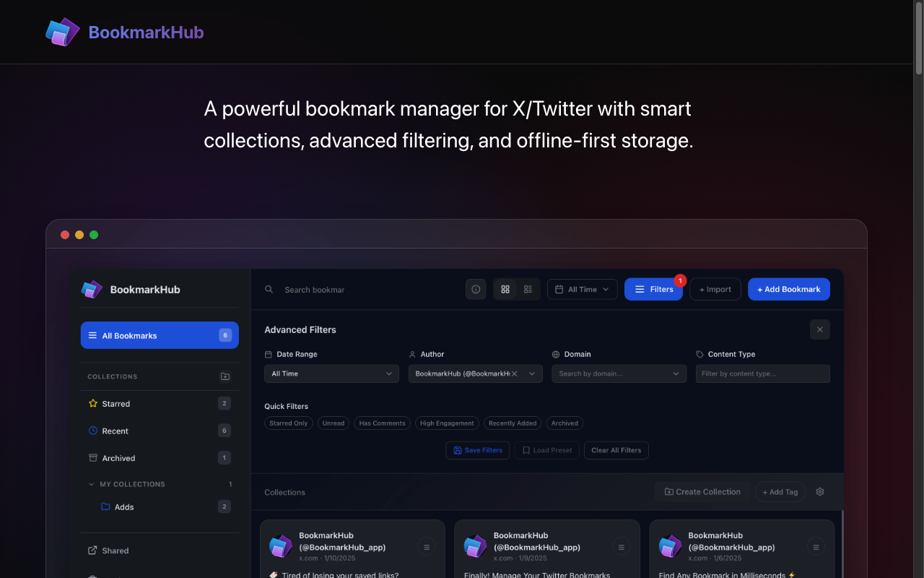Open the Recent collection

(160, 431)
